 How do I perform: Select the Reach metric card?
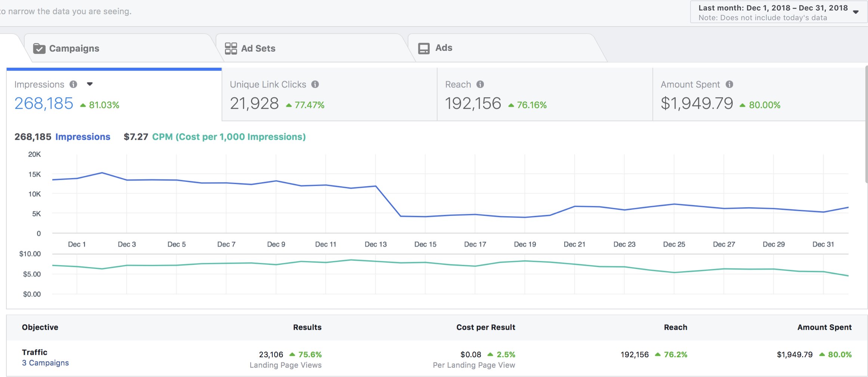[x=545, y=94]
